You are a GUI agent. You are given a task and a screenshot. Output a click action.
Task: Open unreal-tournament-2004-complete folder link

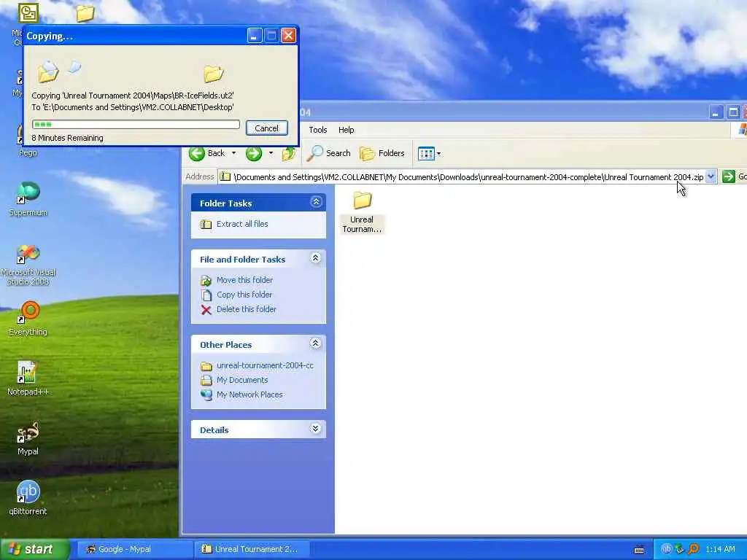[x=265, y=366]
